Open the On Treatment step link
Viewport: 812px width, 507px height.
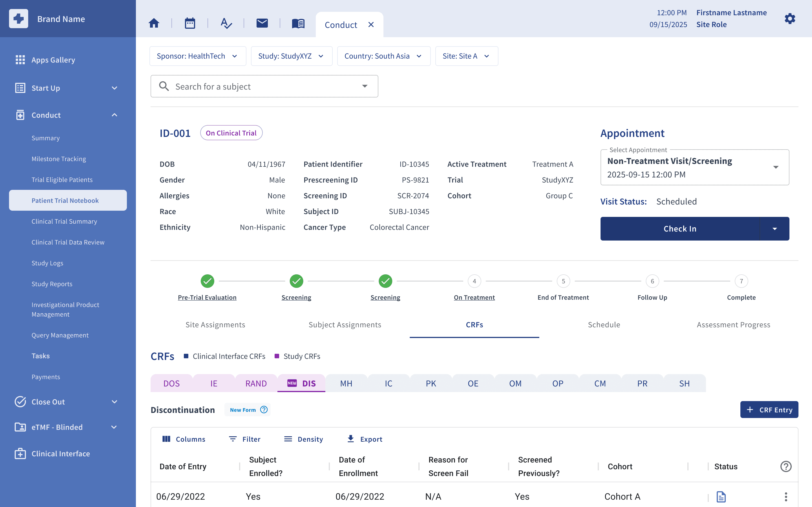point(474,297)
